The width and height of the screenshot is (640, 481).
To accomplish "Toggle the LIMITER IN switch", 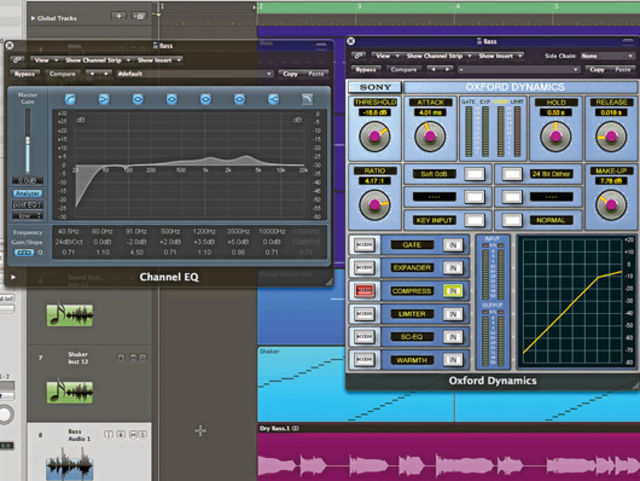I will [453, 314].
